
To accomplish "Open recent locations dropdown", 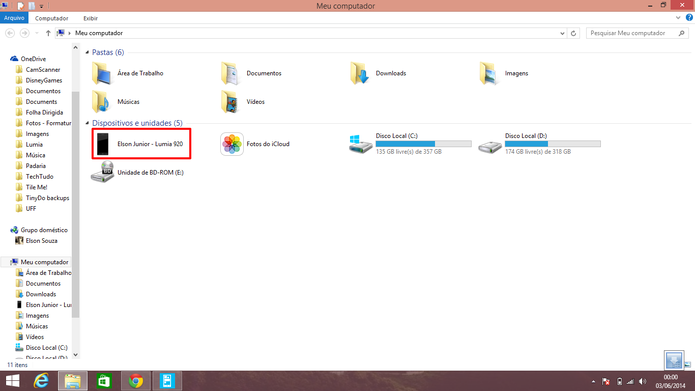I will (37, 33).
